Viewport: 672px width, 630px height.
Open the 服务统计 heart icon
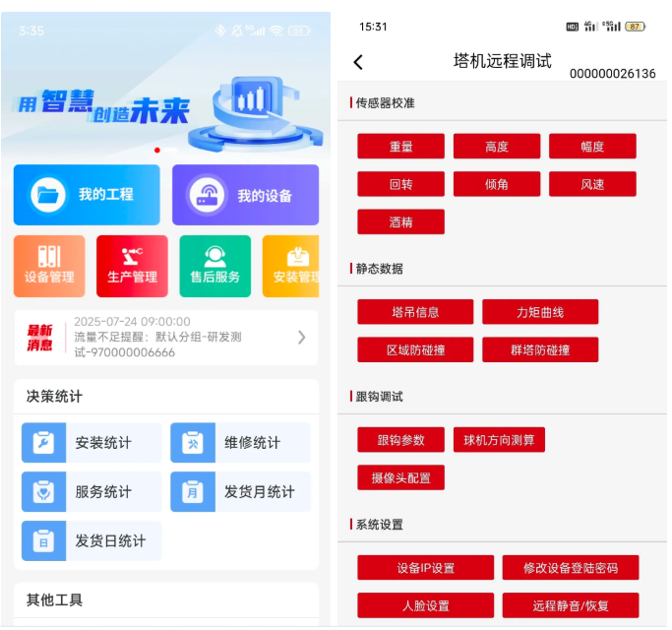click(43, 491)
